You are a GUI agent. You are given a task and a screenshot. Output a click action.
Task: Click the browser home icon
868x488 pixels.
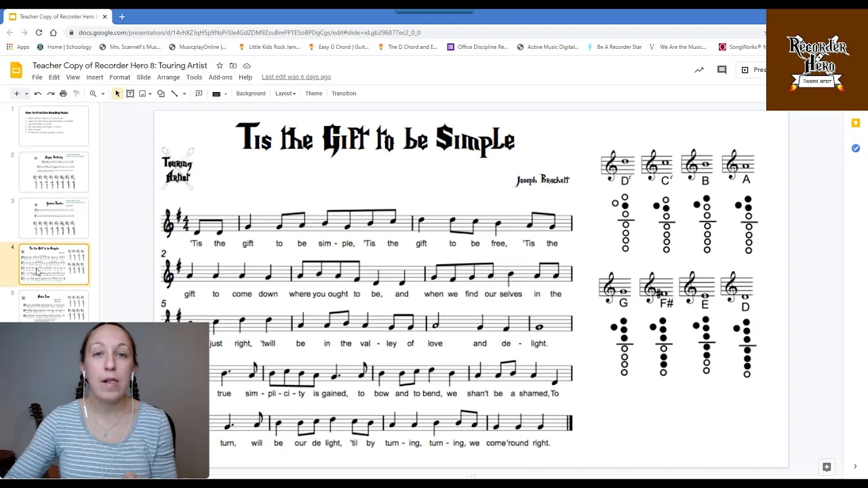click(x=53, y=33)
